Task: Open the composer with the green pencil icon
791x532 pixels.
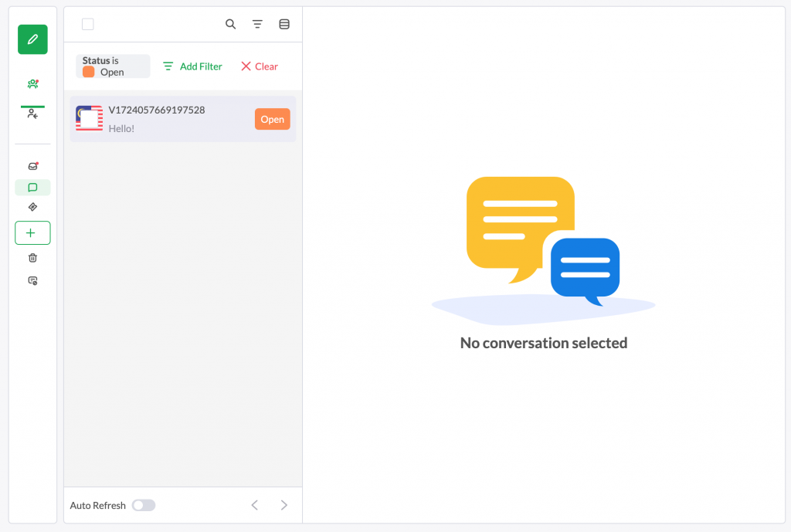Action: click(32, 39)
